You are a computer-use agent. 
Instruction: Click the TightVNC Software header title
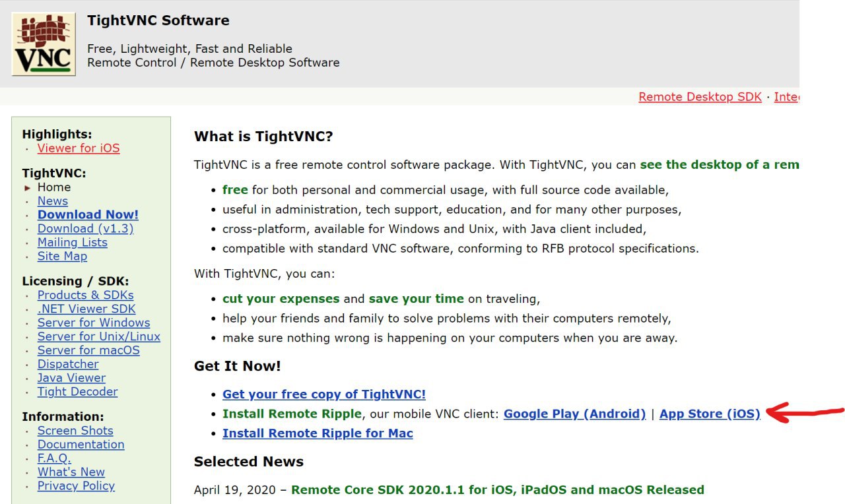click(158, 20)
